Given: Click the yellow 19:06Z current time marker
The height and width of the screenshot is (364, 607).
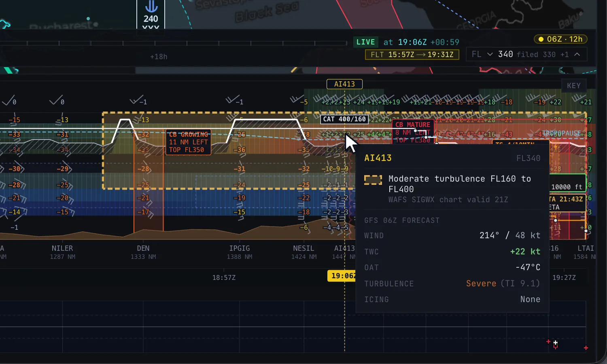Looking at the screenshot, I should click(x=342, y=276).
